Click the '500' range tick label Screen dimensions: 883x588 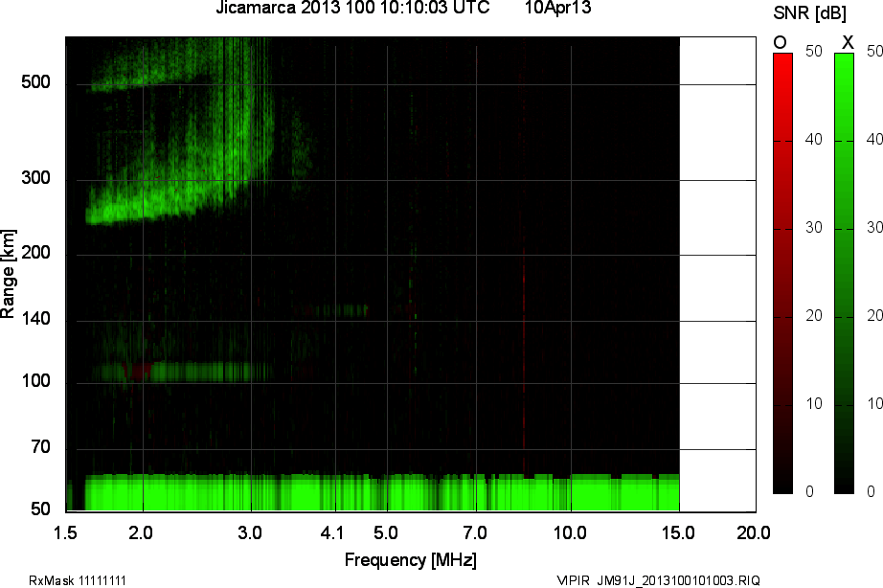click(x=35, y=82)
